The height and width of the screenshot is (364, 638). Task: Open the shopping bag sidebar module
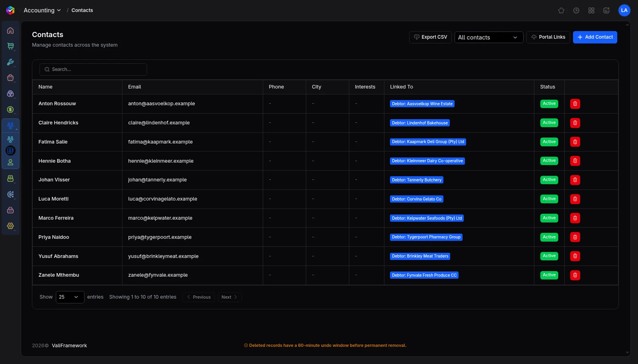tap(10, 78)
